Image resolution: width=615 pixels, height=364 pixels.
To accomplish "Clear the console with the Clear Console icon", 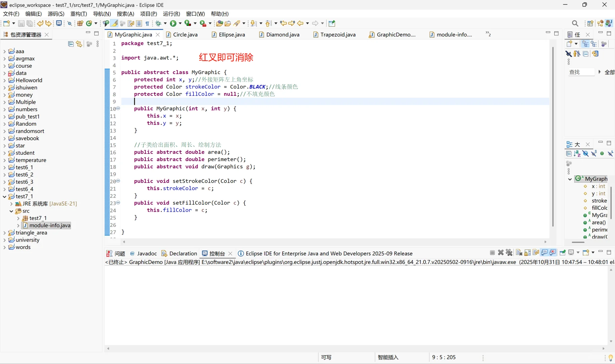I will coord(519,253).
